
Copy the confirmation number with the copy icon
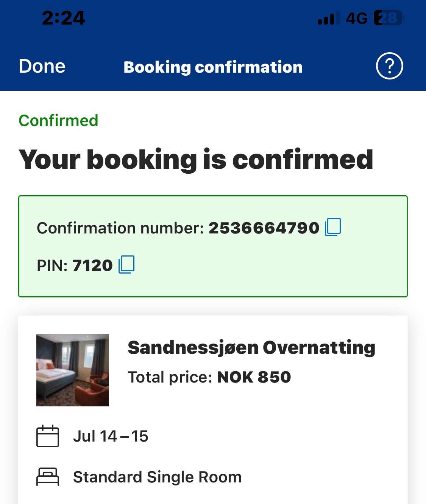tap(333, 227)
